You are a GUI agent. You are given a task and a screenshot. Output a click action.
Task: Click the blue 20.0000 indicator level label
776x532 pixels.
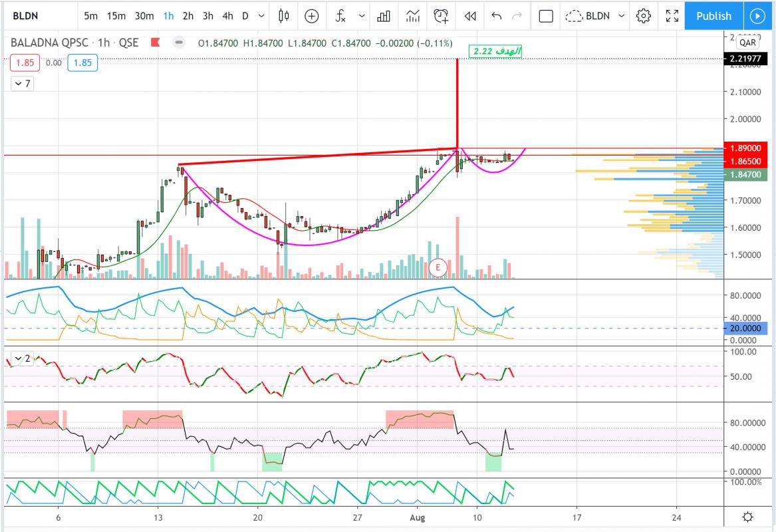click(745, 328)
